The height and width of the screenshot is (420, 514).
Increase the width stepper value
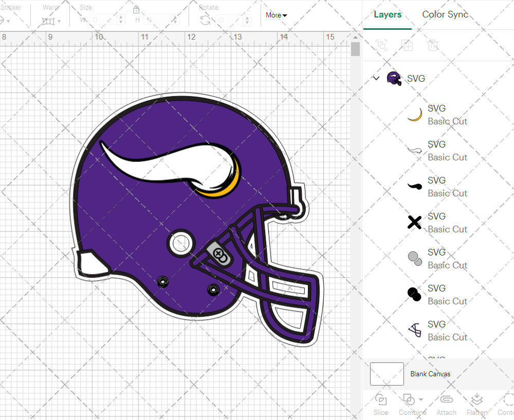(121, 17)
